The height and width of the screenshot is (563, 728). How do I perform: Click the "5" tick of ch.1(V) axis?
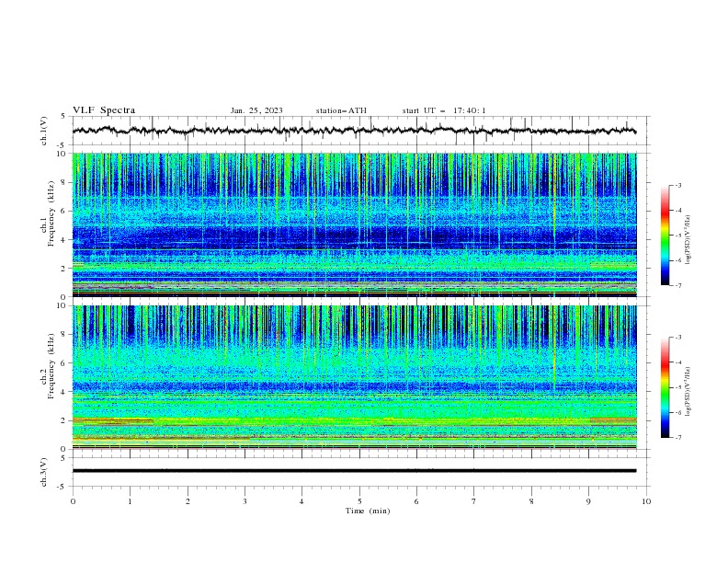(x=63, y=117)
